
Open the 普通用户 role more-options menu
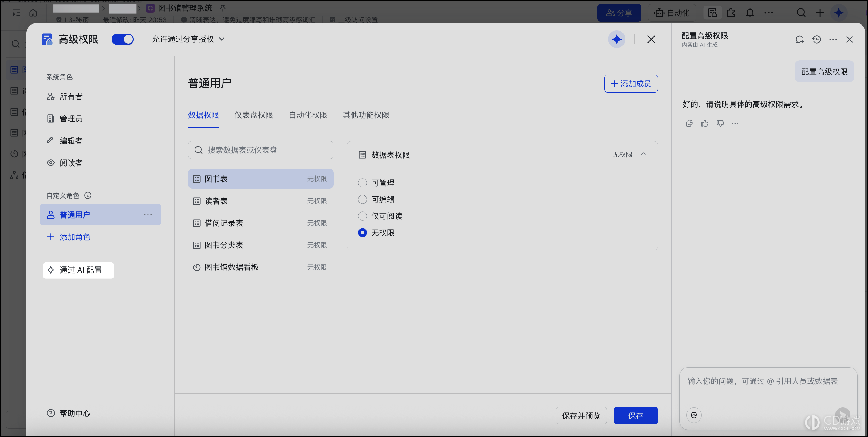tap(148, 215)
